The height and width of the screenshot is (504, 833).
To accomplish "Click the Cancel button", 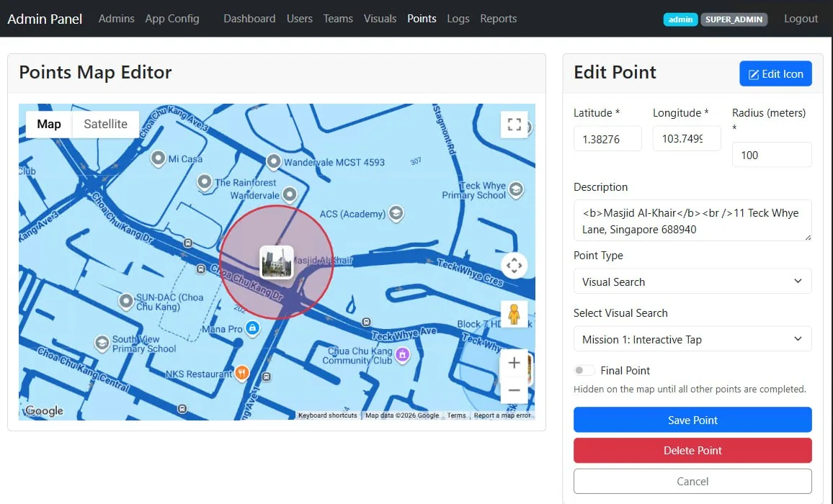I will coord(692,481).
